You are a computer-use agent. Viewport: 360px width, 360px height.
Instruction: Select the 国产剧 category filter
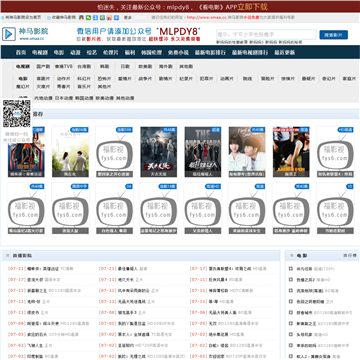click(x=43, y=66)
